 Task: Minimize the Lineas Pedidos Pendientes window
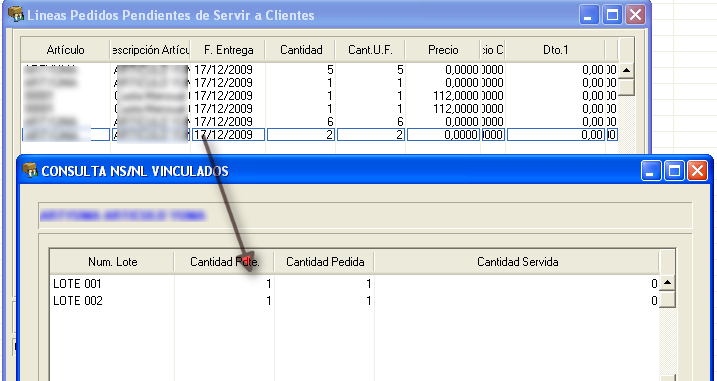click(589, 15)
